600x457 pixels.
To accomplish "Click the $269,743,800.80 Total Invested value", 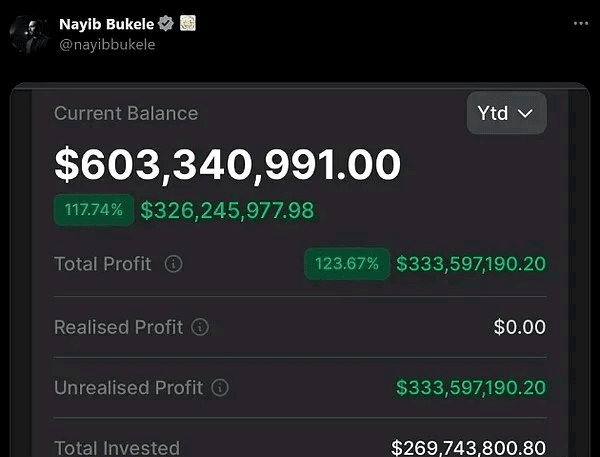I will [469, 447].
